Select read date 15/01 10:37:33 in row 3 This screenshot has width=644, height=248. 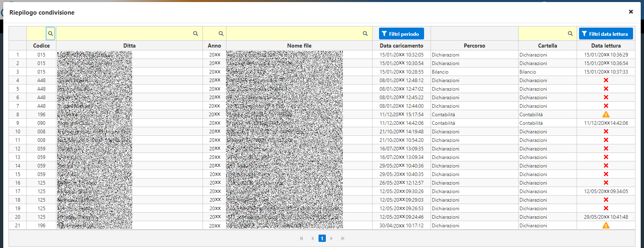[x=606, y=72]
